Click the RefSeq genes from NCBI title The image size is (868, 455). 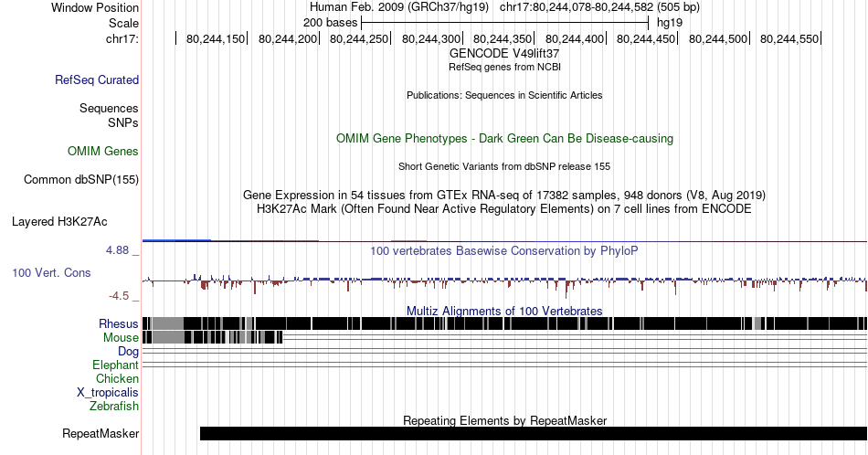point(504,67)
